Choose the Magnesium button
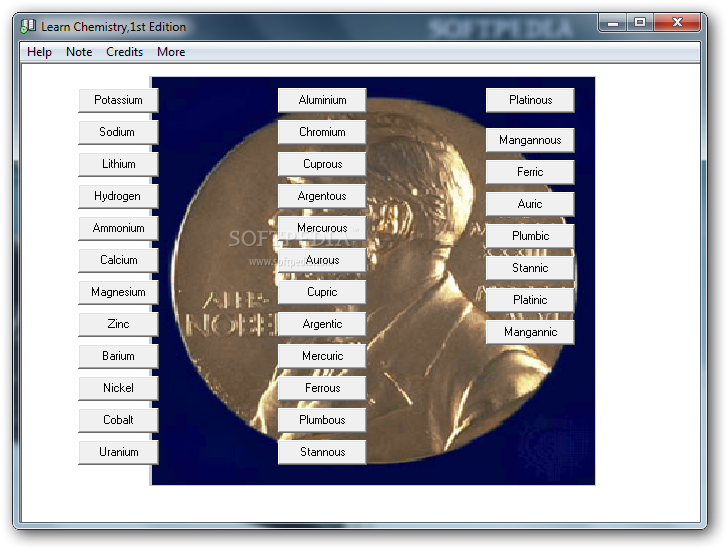 click(118, 292)
